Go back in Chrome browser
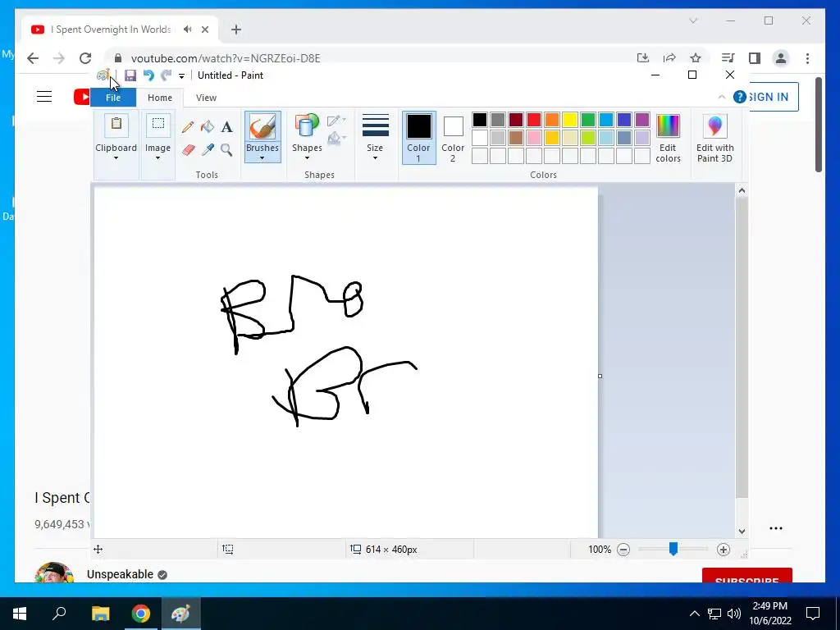The height and width of the screenshot is (630, 840). point(33,58)
